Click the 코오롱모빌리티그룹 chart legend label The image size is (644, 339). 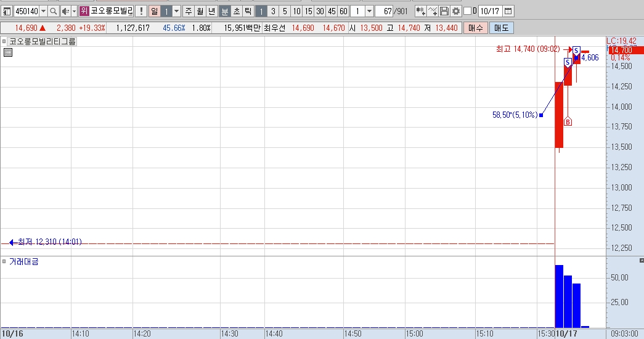(x=43, y=41)
